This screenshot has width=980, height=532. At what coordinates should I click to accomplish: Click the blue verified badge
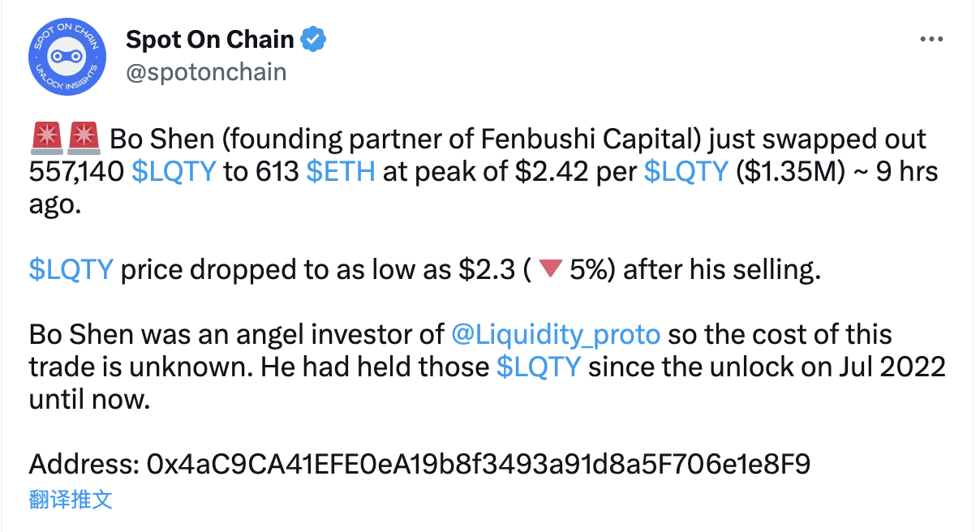point(314,38)
